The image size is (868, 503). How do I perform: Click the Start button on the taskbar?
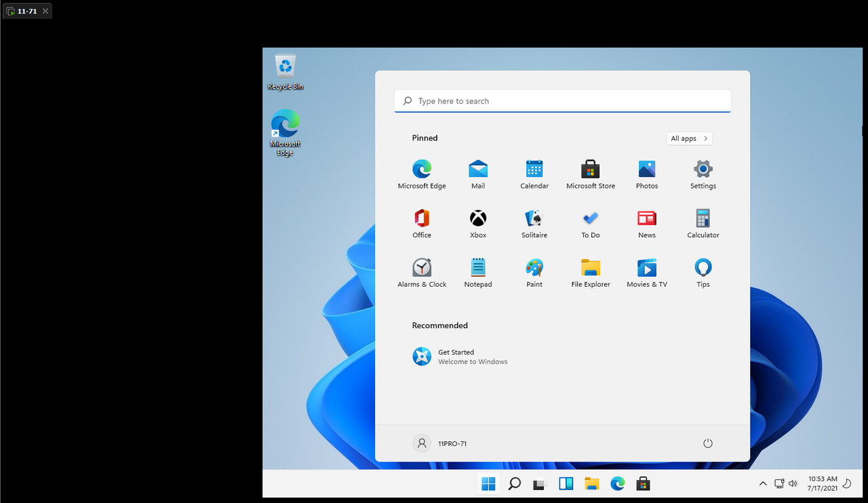[488, 484]
